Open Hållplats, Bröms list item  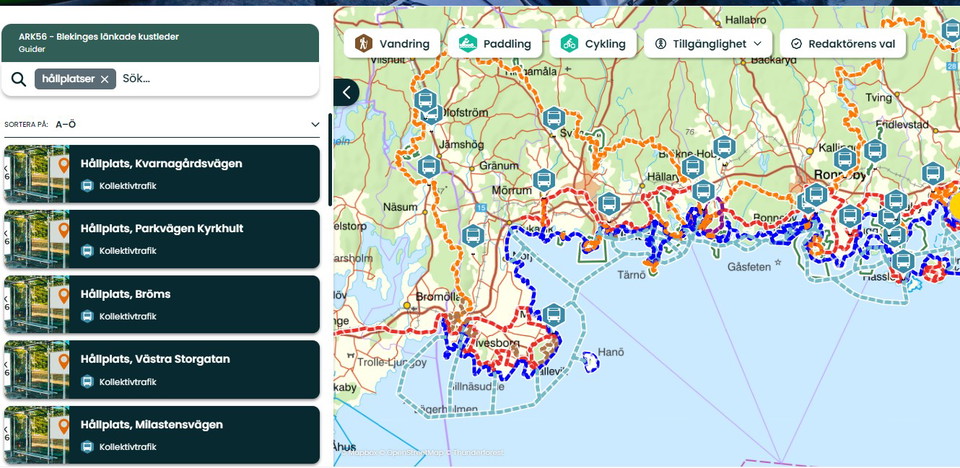click(162, 304)
